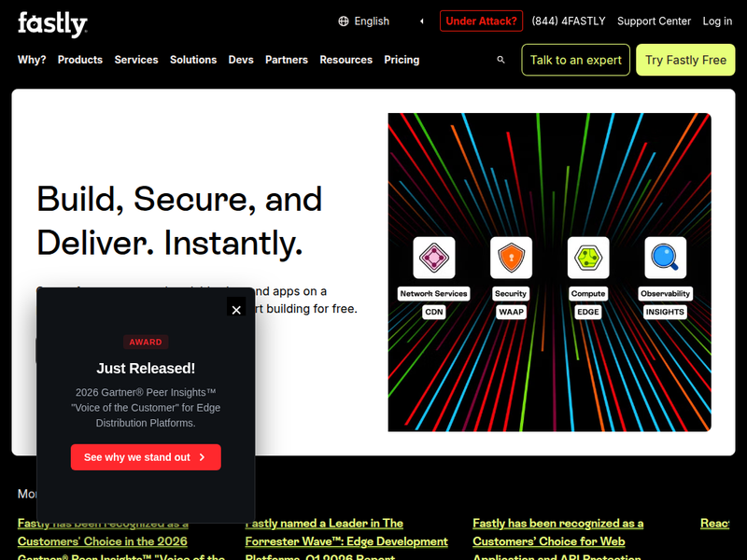Screen dimensions: 747x560
Task: Click the WAAP tag
Action: (x=511, y=312)
